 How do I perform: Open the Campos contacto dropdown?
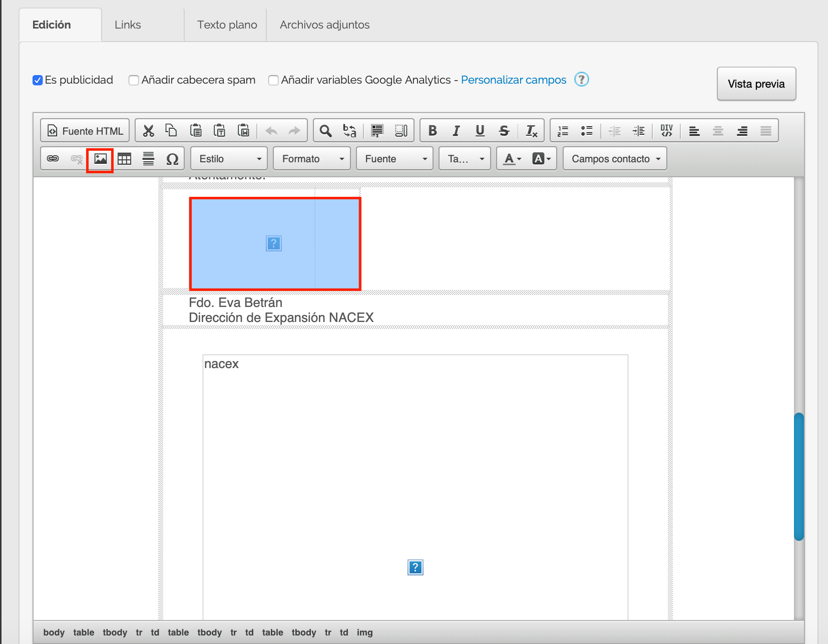(615, 159)
